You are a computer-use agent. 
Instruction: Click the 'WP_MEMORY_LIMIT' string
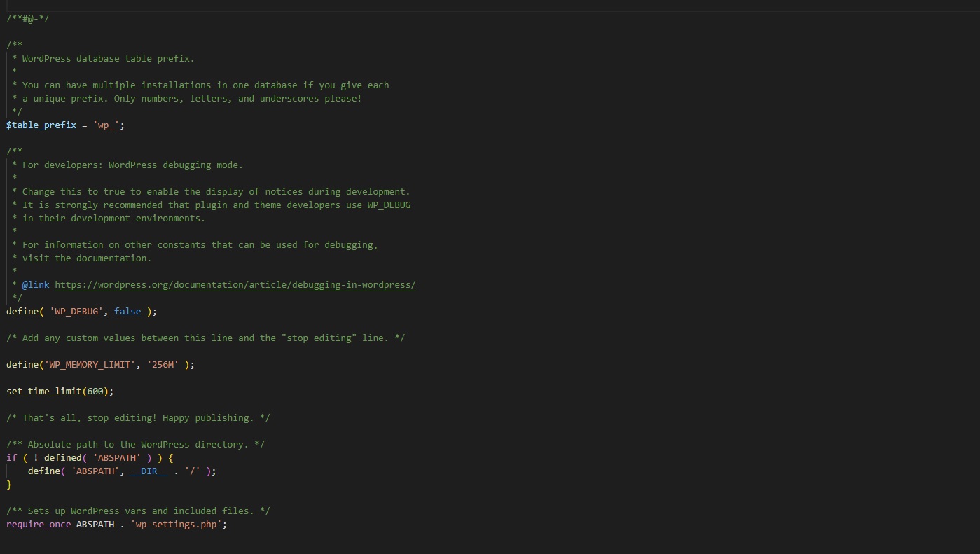90,365
